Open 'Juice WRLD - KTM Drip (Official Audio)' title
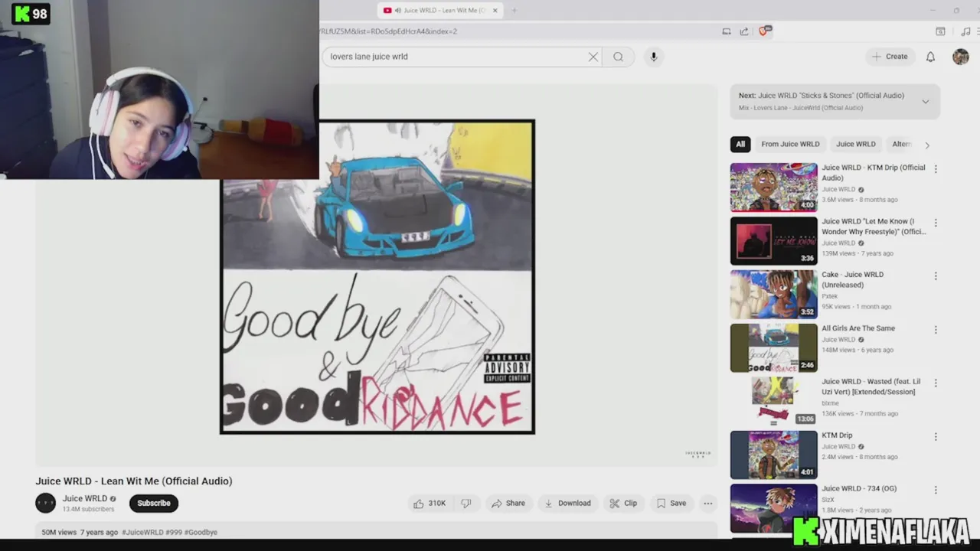 pos(874,173)
